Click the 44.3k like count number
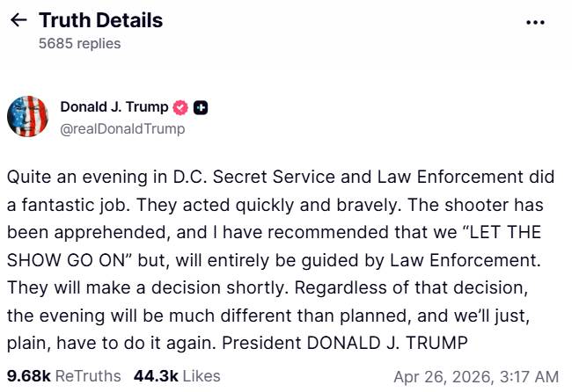572x392 pixels. click(x=155, y=376)
